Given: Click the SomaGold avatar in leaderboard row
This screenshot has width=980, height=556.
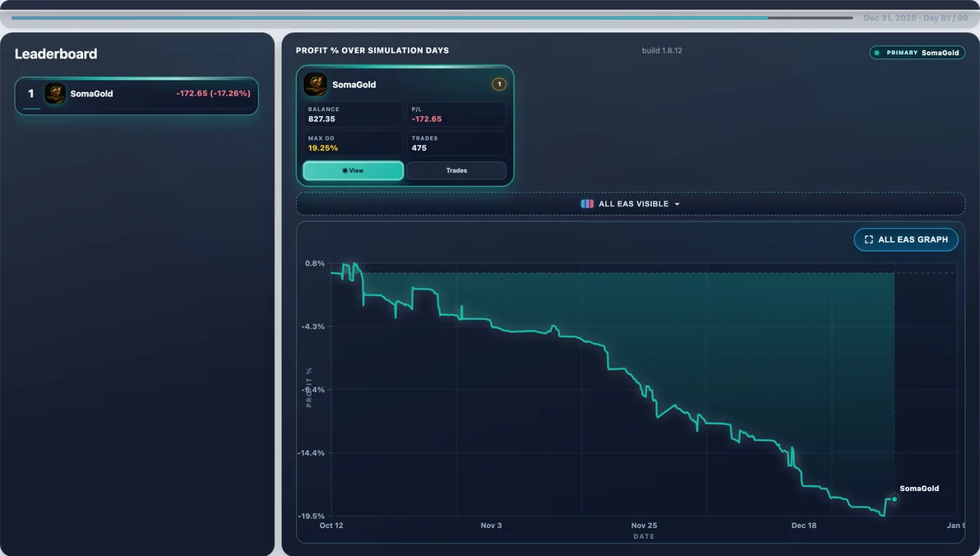Looking at the screenshot, I should tap(55, 94).
